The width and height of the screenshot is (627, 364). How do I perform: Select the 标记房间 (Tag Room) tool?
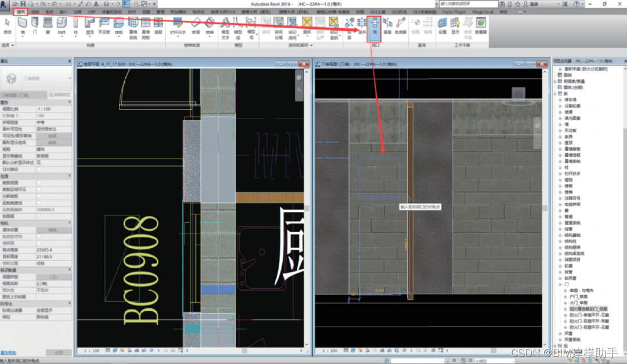pyautogui.click(x=292, y=28)
